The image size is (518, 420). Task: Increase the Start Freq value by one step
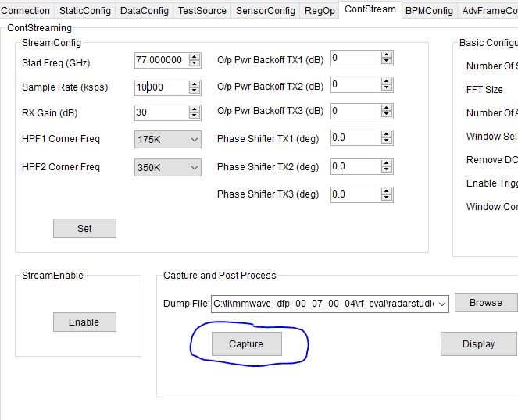[x=195, y=56]
